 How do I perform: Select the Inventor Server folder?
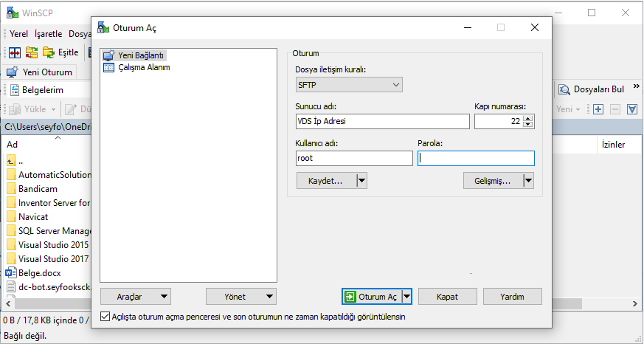[49, 203]
